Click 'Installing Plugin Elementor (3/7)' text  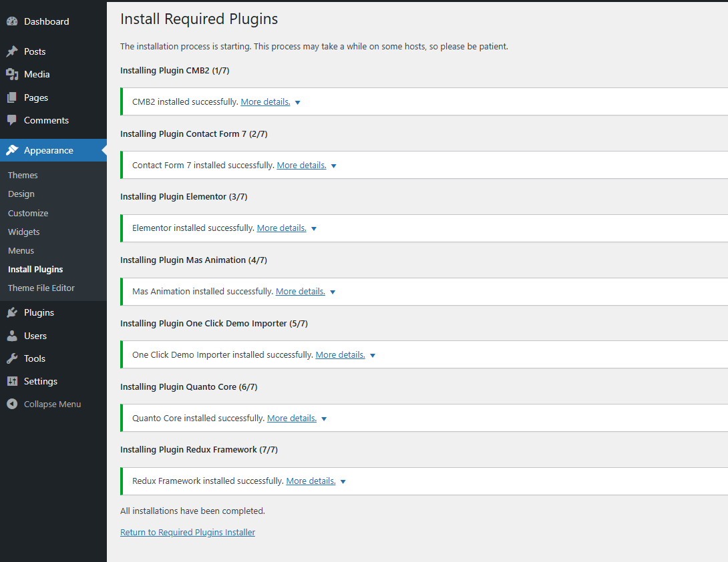click(184, 197)
